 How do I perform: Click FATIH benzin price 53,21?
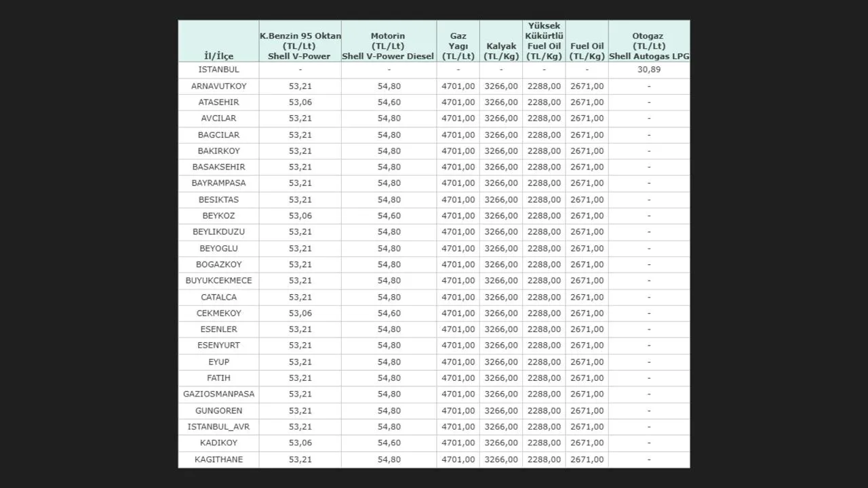coord(300,378)
